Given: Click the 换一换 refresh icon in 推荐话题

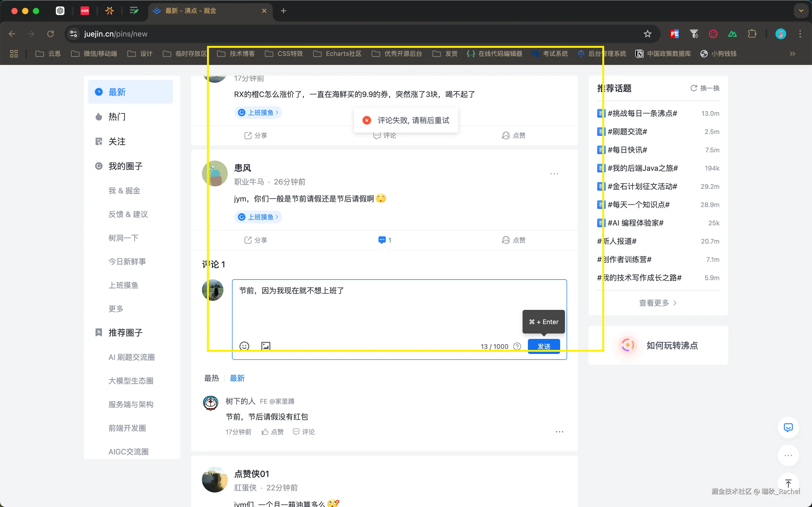Looking at the screenshot, I should (693, 88).
